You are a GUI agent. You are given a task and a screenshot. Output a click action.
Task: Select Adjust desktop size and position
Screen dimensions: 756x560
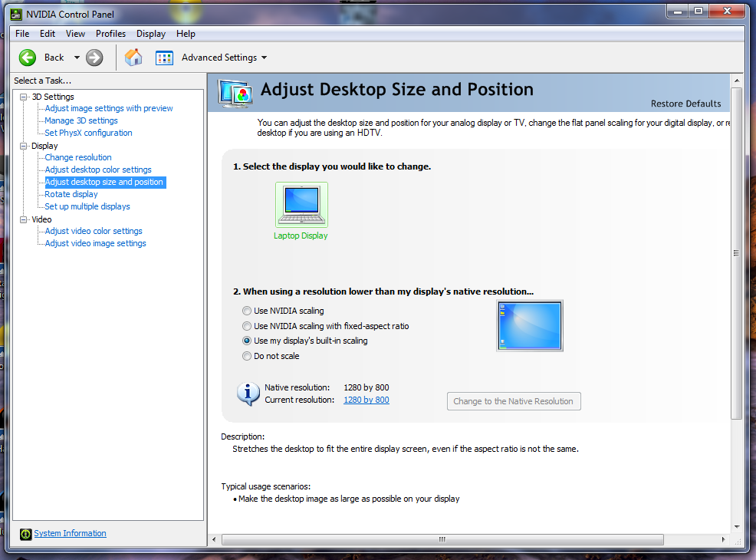(104, 182)
